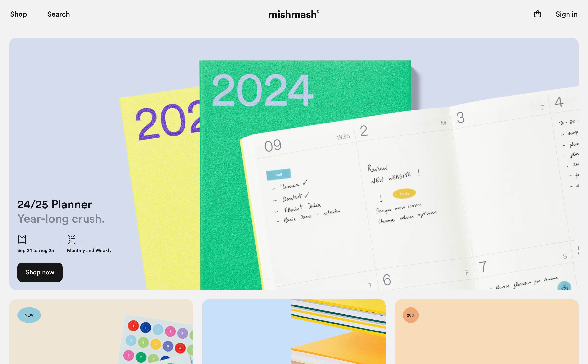Click the mishmash logo in the header
Viewport: 588px width, 364px height.
(x=294, y=14)
